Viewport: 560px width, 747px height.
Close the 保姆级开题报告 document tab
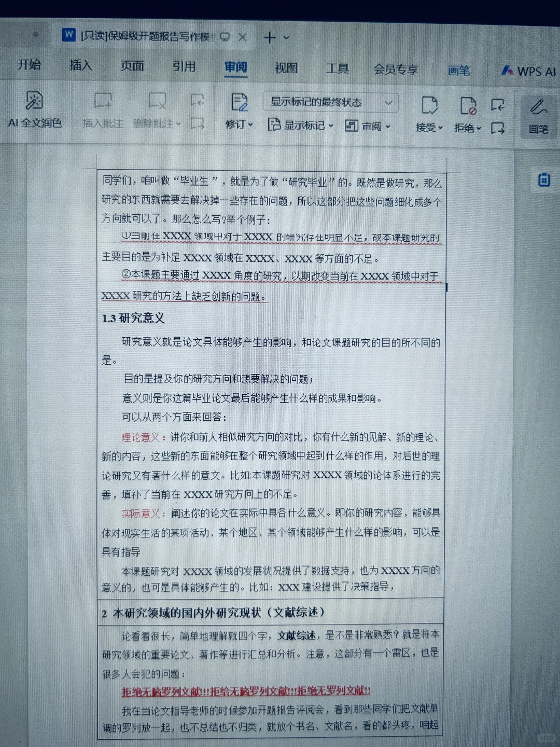[x=242, y=37]
